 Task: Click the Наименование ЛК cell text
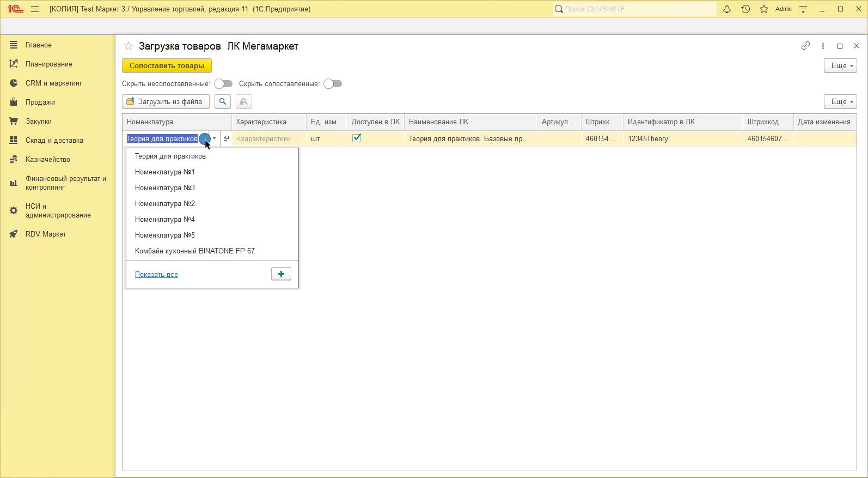(x=469, y=138)
